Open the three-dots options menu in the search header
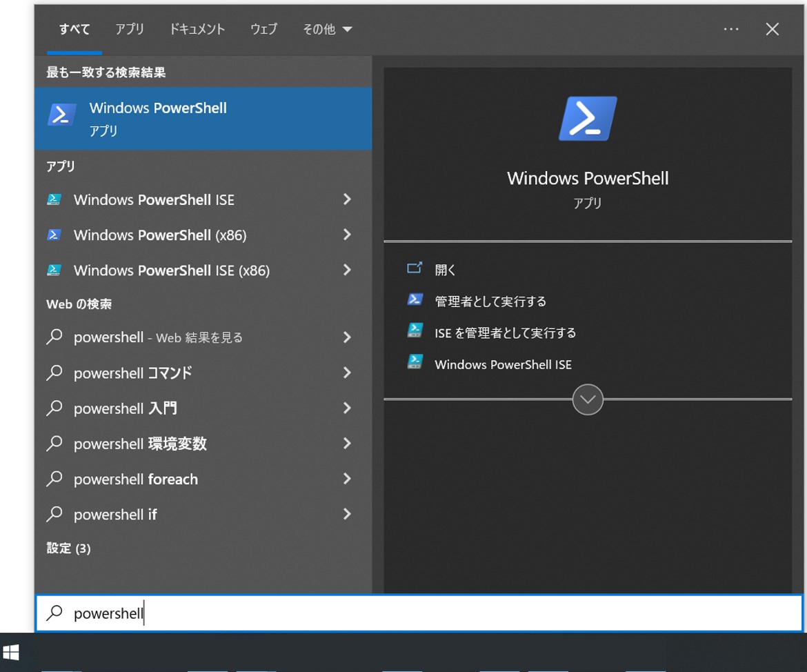 point(731,29)
